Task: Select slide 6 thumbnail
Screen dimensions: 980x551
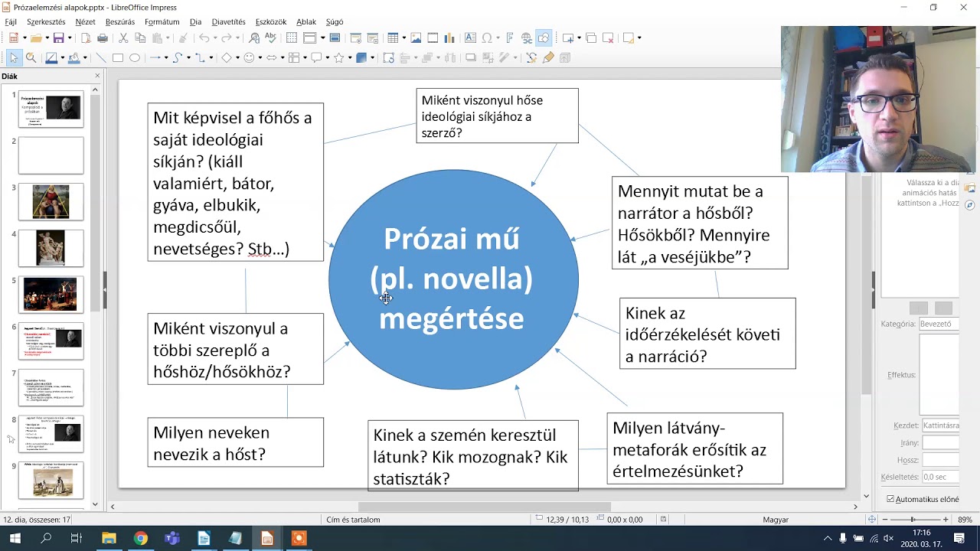Action: click(x=51, y=341)
